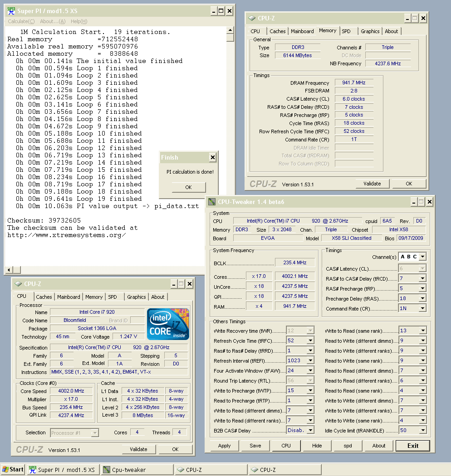Click the Board Model value X58 SLI Classified
Image resolution: width=451 pixels, height=476 pixels.
coord(351,238)
